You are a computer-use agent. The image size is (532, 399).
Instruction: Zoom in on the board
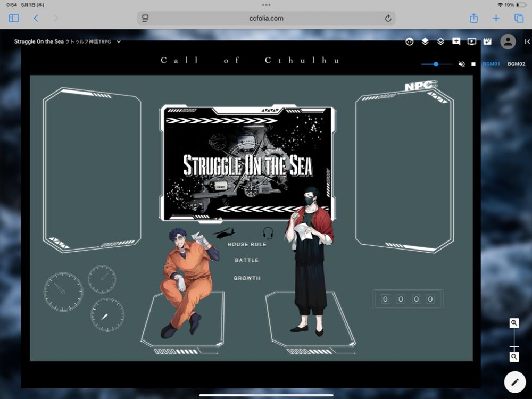click(514, 323)
